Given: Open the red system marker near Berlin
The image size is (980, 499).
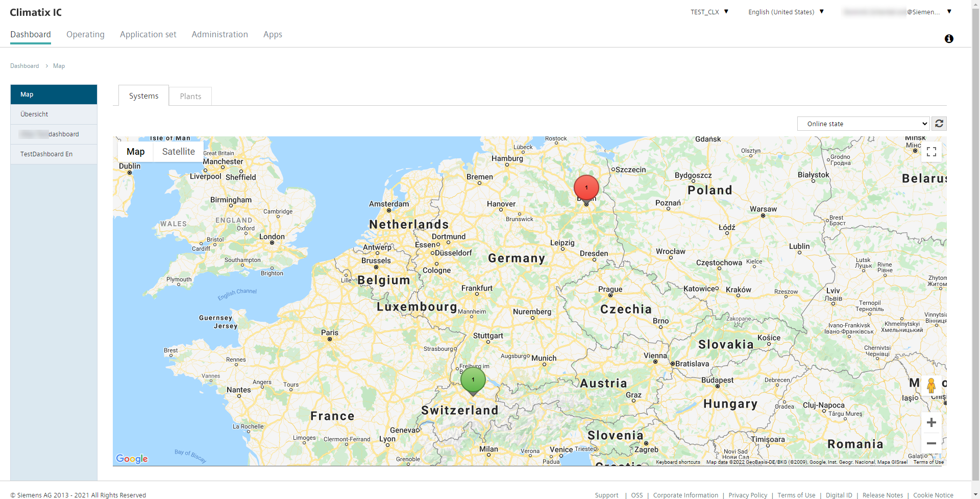Looking at the screenshot, I should tap(586, 188).
